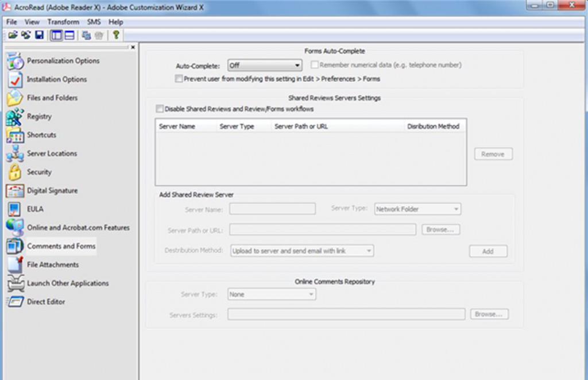
Task: Enable Disable Shared Reviews and Review/Forms workflows
Action: coord(160,109)
